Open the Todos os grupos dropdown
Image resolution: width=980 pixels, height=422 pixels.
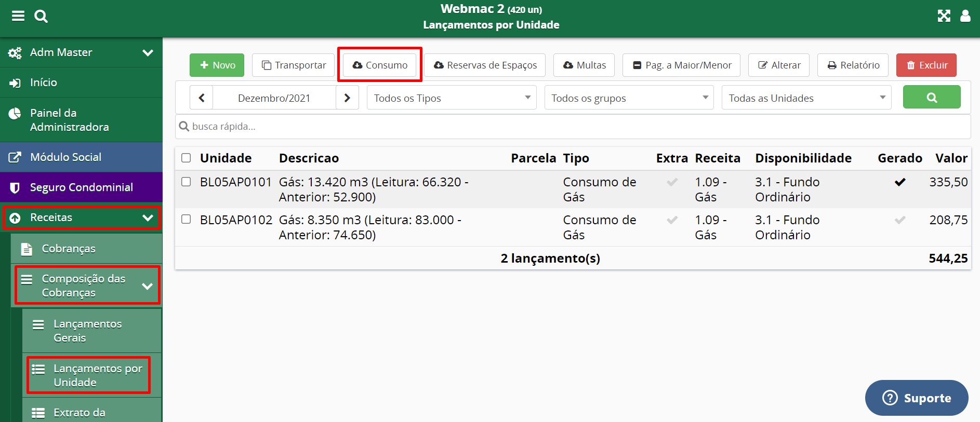(x=629, y=98)
